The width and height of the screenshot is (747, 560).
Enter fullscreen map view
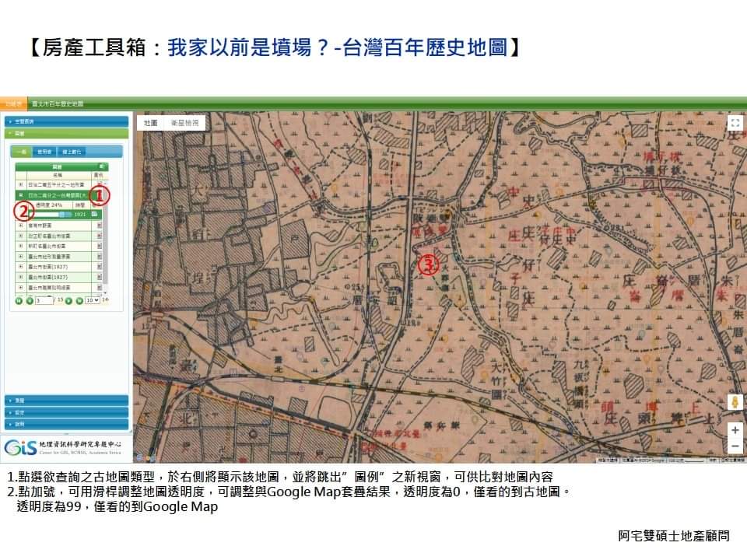pos(735,123)
